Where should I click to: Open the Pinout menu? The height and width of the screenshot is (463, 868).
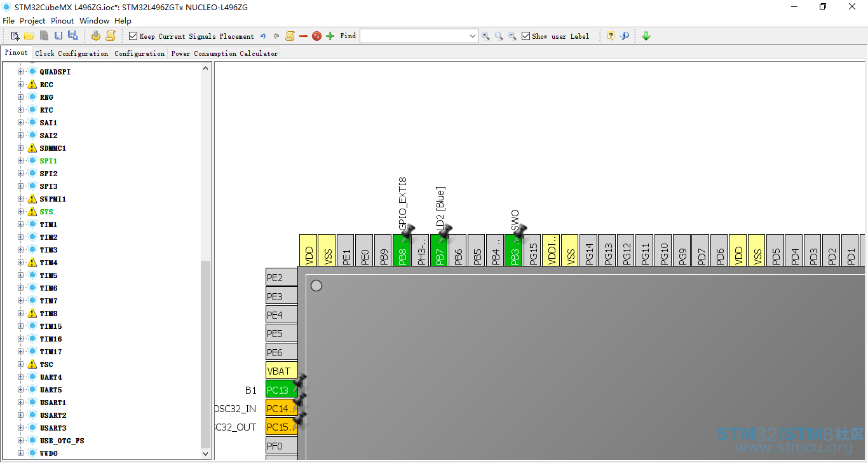click(62, 21)
